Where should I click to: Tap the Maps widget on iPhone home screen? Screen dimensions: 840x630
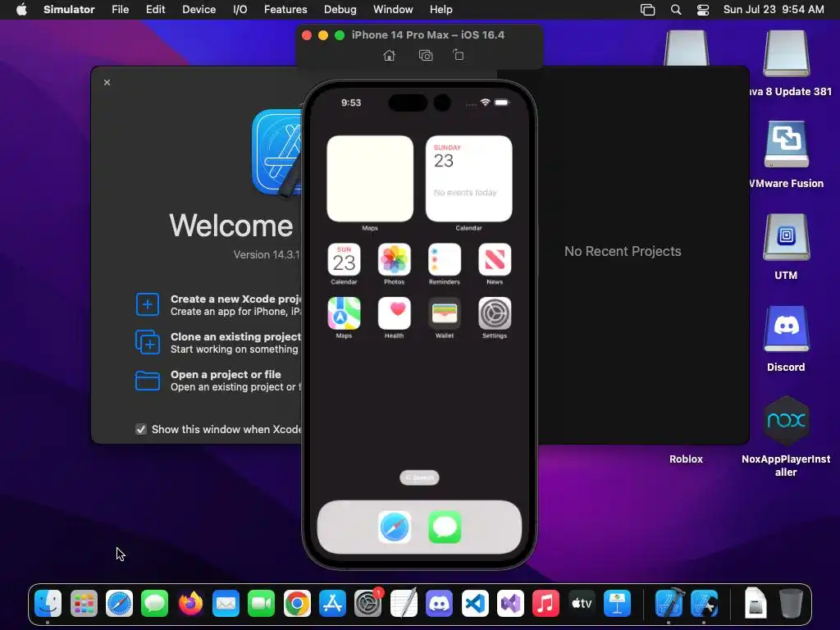click(x=370, y=178)
